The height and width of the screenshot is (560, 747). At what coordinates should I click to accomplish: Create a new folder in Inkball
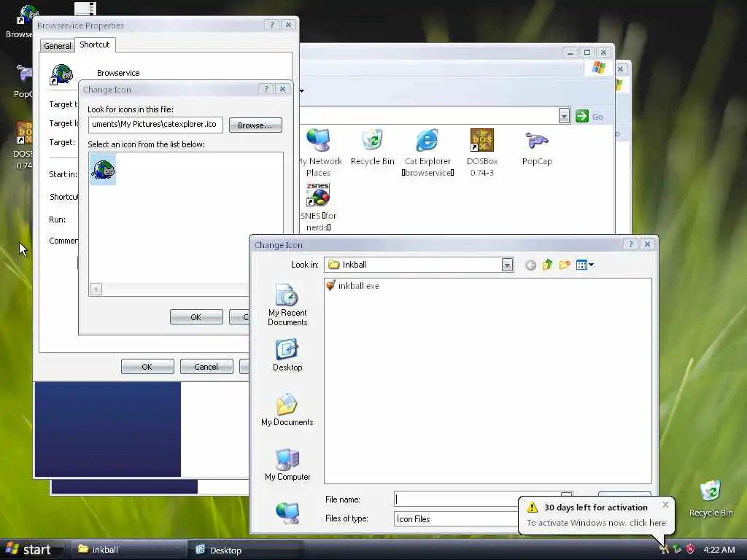point(565,265)
